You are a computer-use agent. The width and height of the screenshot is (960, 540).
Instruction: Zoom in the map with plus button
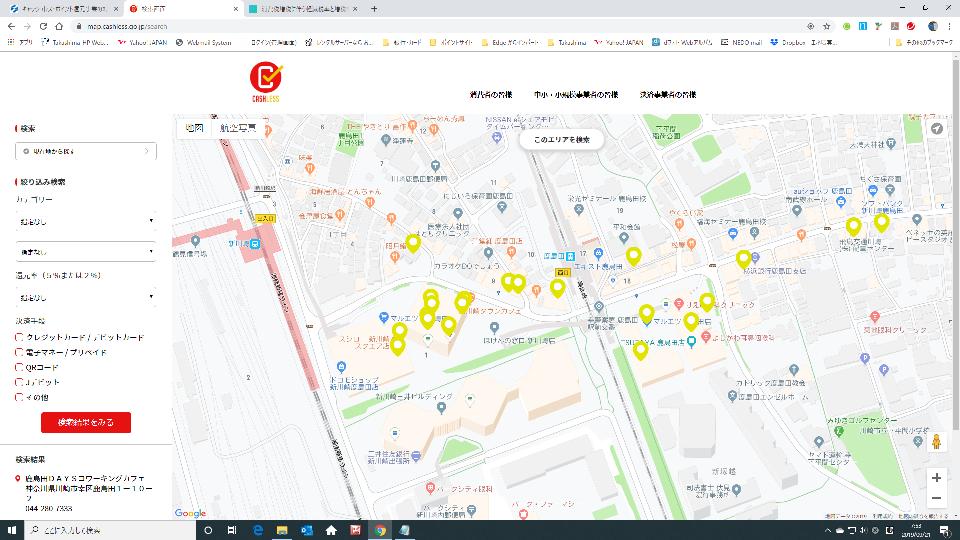point(936,478)
